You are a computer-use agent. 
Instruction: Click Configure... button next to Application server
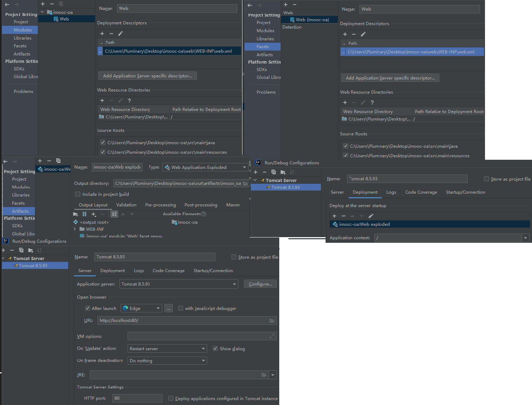point(260,284)
